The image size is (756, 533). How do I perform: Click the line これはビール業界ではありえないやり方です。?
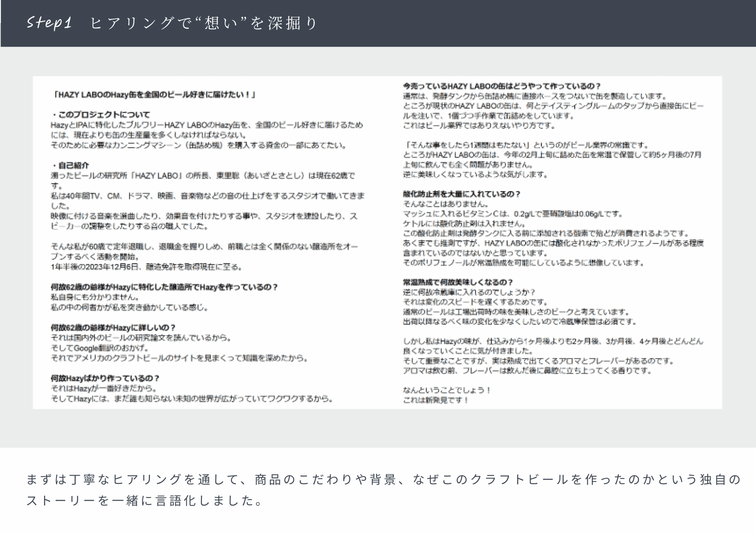click(x=479, y=126)
